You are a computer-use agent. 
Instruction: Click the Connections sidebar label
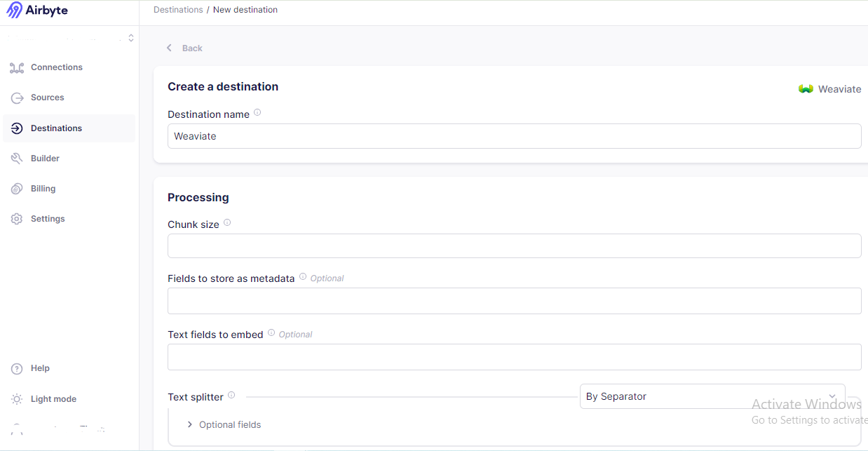pos(57,67)
